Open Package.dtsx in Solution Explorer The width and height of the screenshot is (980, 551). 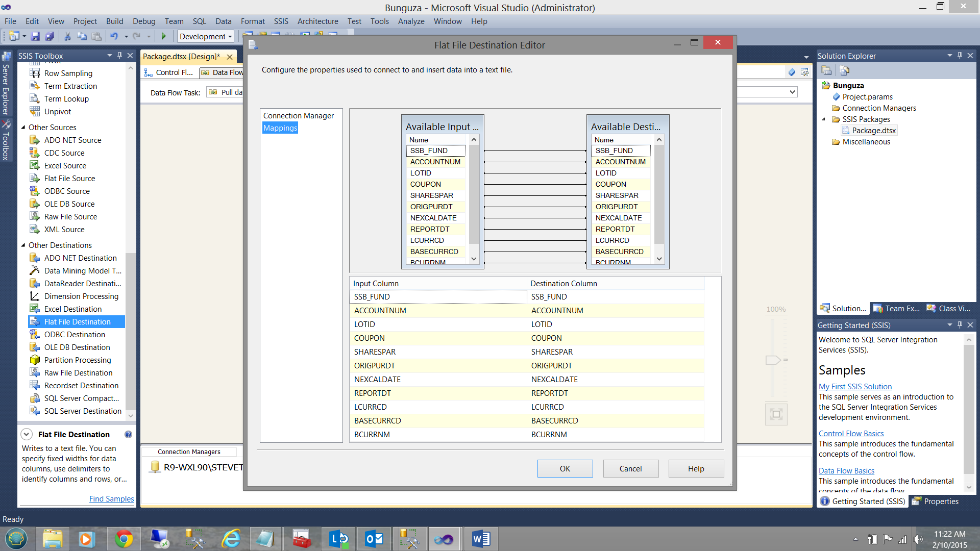coord(873,131)
